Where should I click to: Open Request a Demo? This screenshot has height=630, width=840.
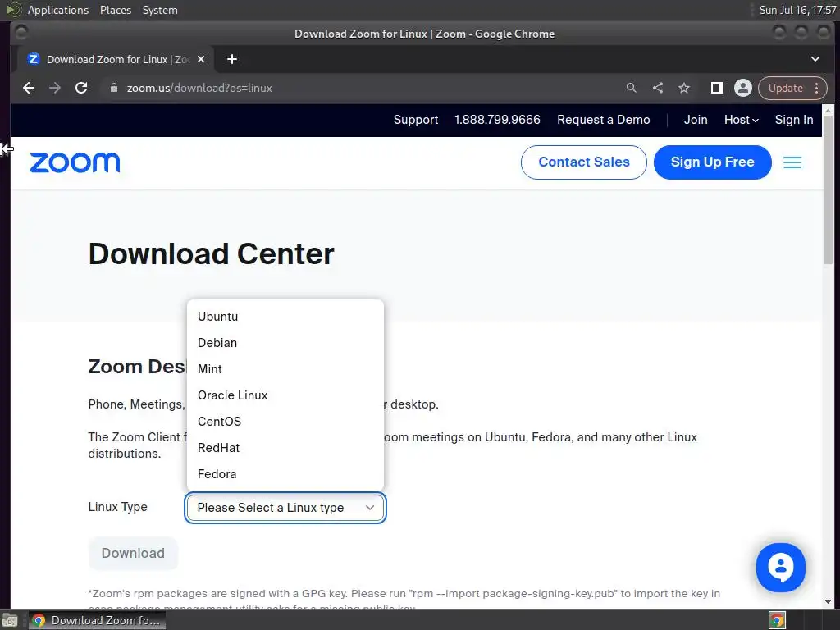(x=603, y=120)
